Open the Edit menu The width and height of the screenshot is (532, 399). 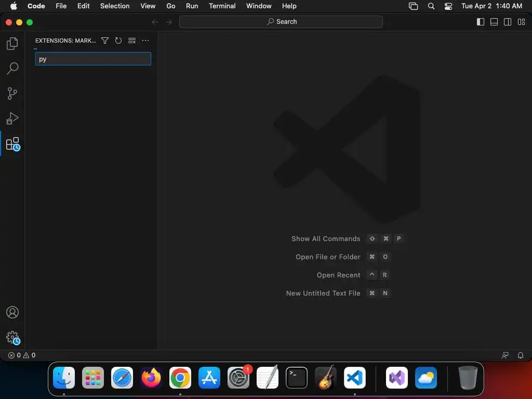(84, 6)
